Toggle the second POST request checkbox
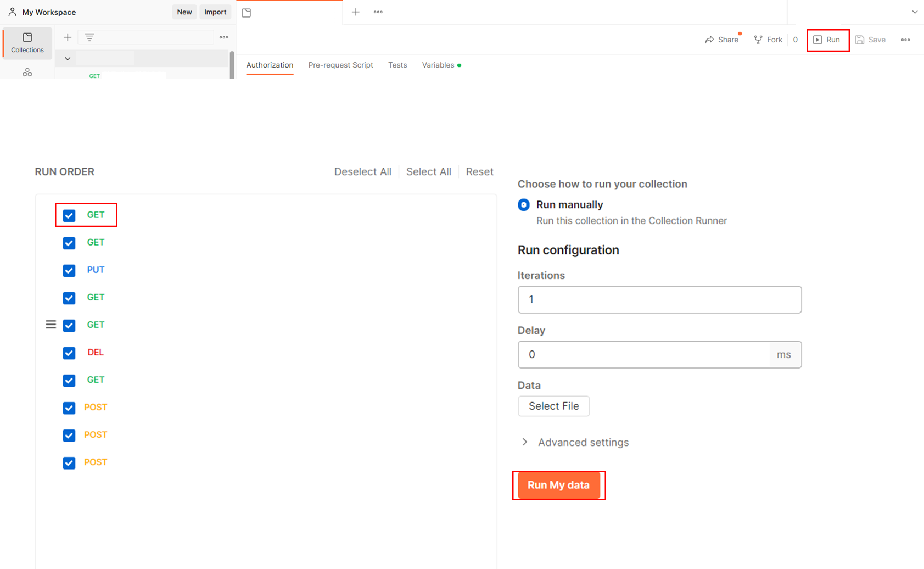924x569 pixels. tap(69, 435)
